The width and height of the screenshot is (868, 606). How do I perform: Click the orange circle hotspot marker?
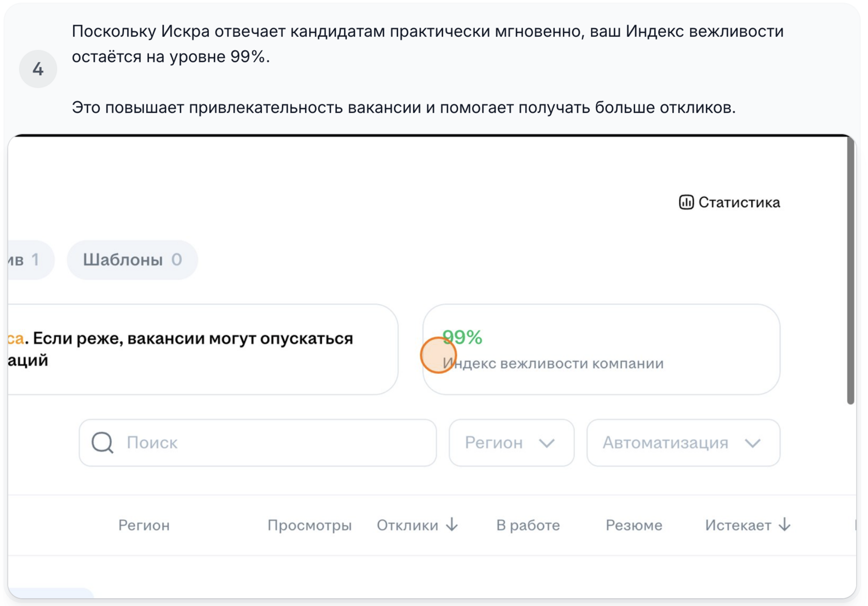click(x=438, y=355)
